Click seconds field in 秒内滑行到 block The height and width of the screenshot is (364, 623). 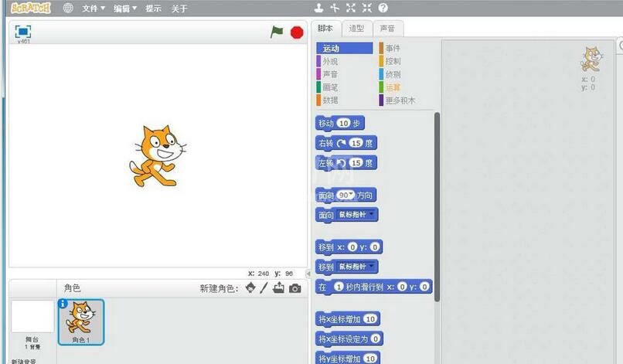(338, 287)
